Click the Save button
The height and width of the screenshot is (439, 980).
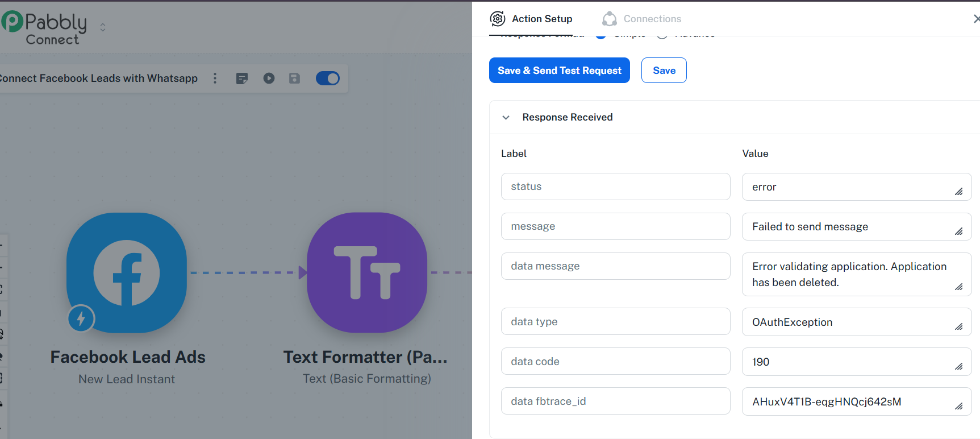664,71
